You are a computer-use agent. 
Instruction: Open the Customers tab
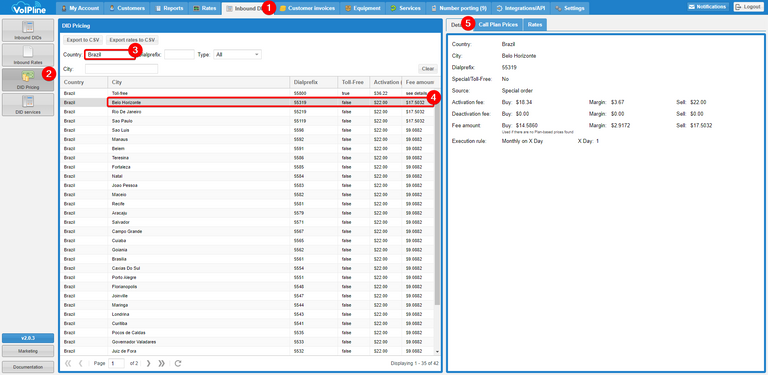127,8
